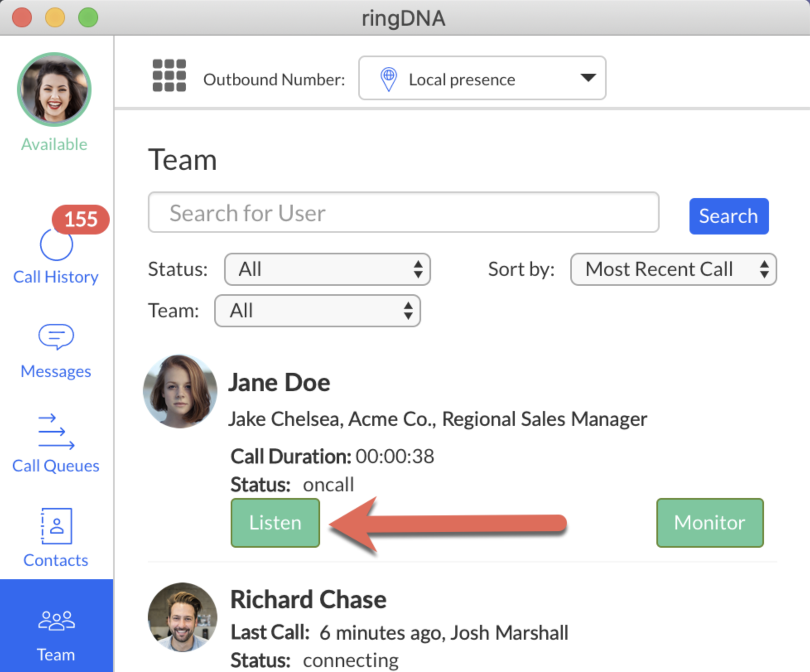This screenshot has height=672, width=810.
Task: Go to Contacts label in sidebar
Action: 56,561
